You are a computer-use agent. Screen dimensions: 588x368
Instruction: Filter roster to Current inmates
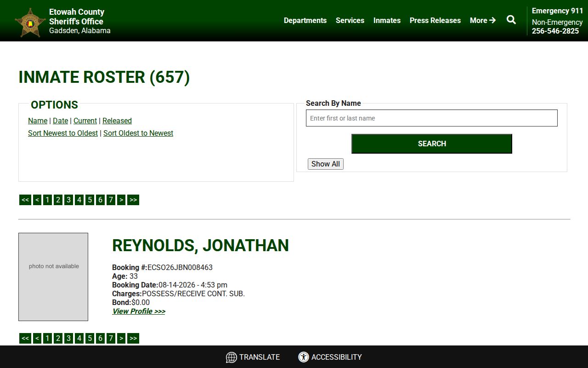coord(85,121)
